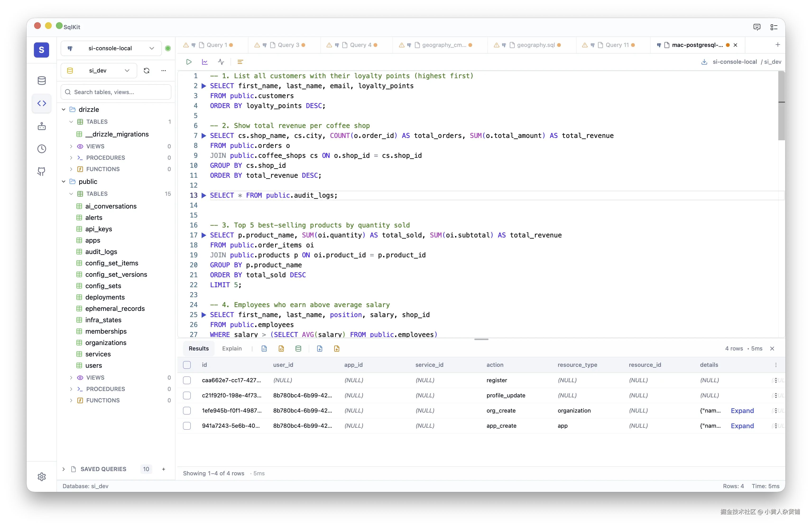812x527 pixels.
Task: Open the settings gear icon
Action: [x=42, y=477]
